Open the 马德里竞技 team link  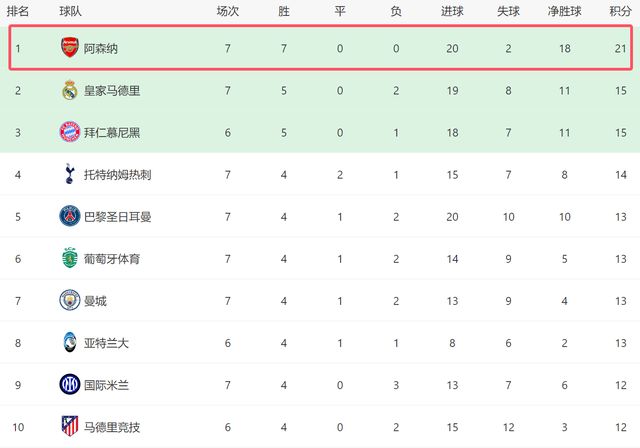(111, 428)
